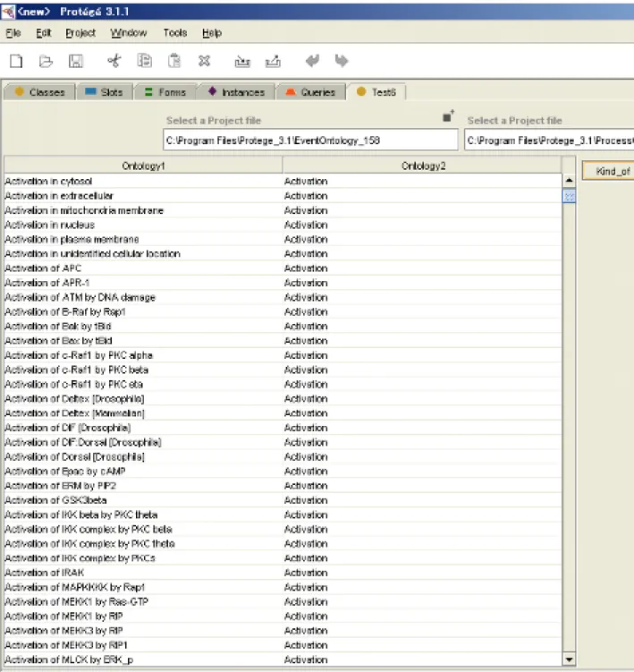Click the Undo arrow icon
634x672 pixels.
tap(312, 61)
